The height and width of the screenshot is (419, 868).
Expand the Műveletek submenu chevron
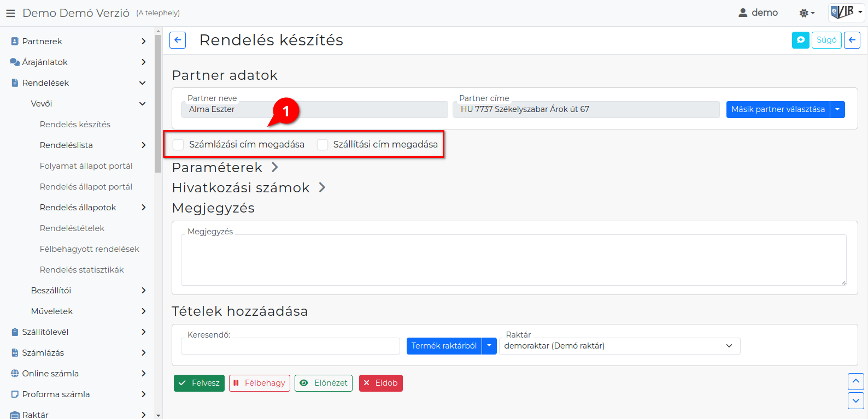point(143,311)
